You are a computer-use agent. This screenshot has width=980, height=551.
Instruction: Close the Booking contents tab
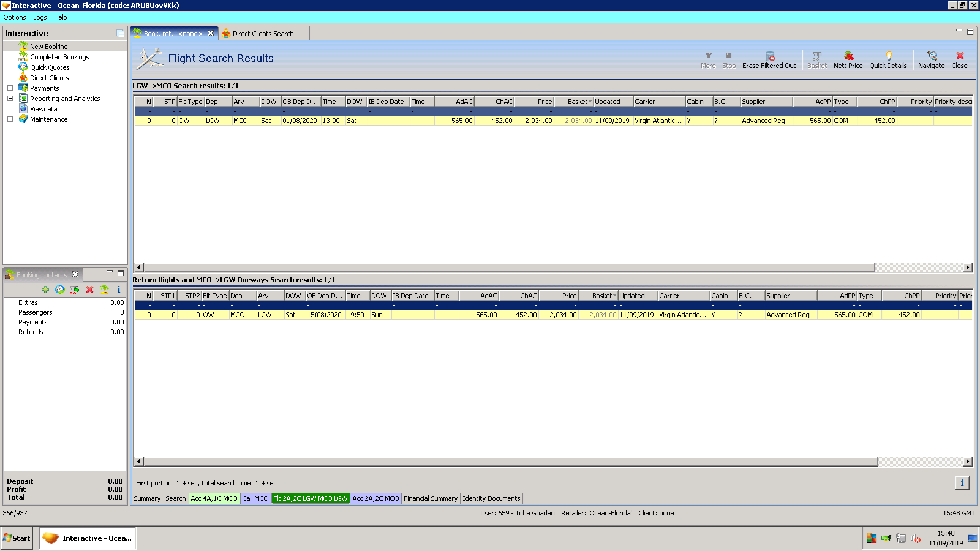click(75, 275)
